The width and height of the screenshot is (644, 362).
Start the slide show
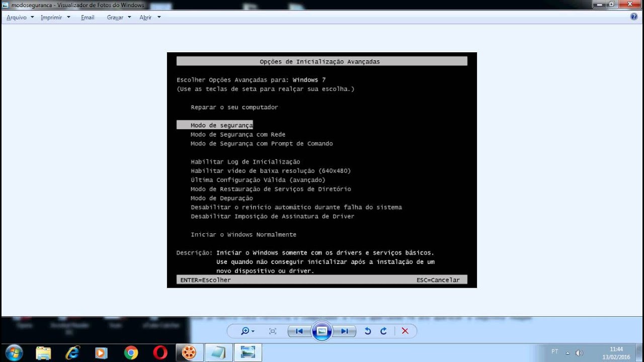[x=322, y=331]
